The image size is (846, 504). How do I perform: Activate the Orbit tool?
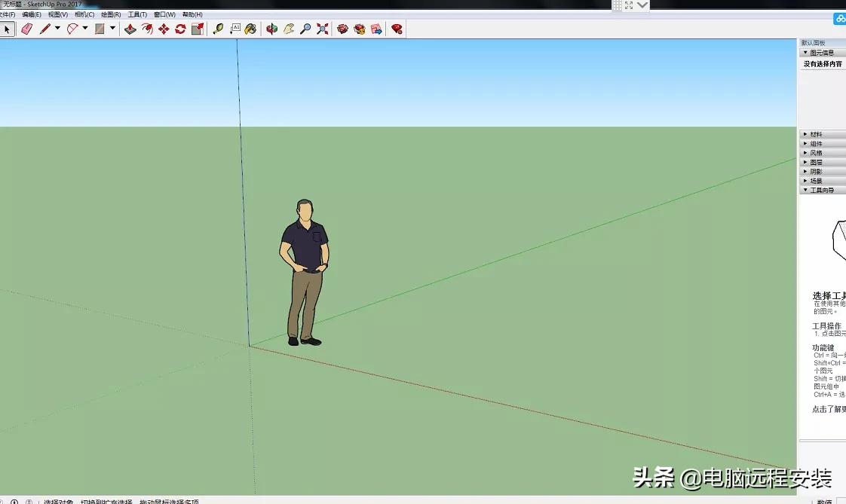[x=272, y=29]
